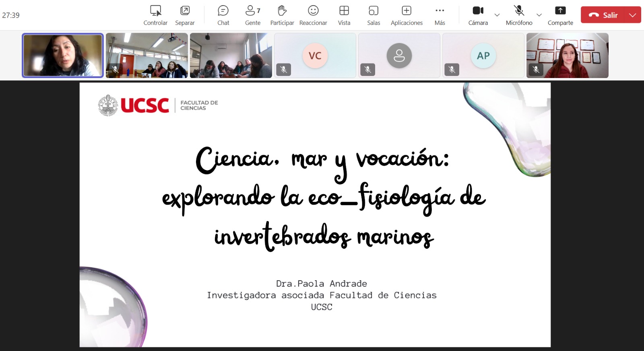Image resolution: width=644 pixels, height=351 pixels.
Task: Pop out shared content with Separar
Action: pyautogui.click(x=185, y=15)
